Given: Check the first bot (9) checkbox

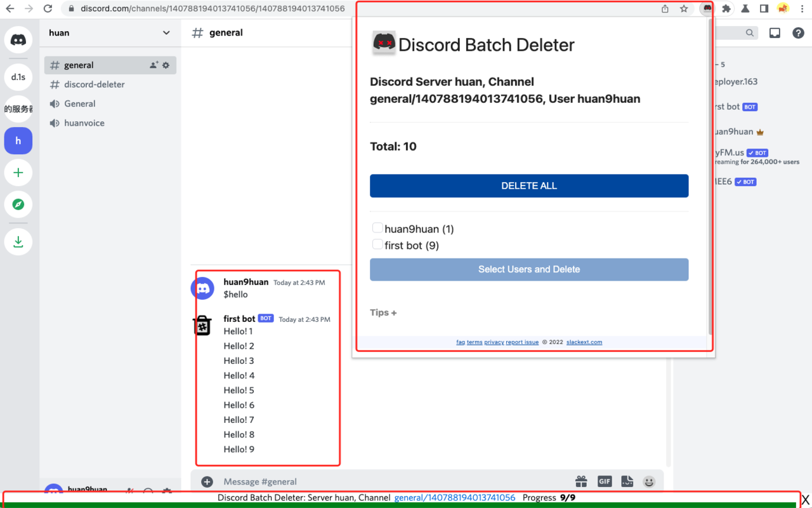Looking at the screenshot, I should (377, 244).
